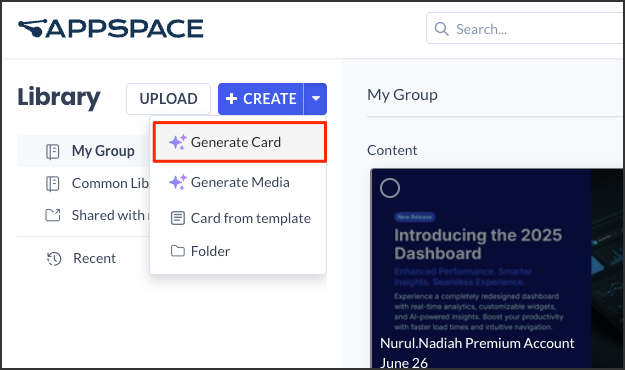Open the Shared with me sidebar item
625x370 pixels.
84,215
